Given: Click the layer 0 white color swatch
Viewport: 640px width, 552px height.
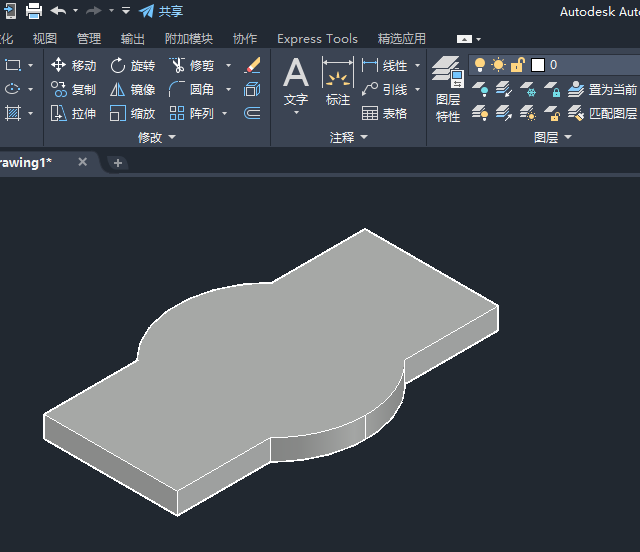Looking at the screenshot, I should [538, 65].
